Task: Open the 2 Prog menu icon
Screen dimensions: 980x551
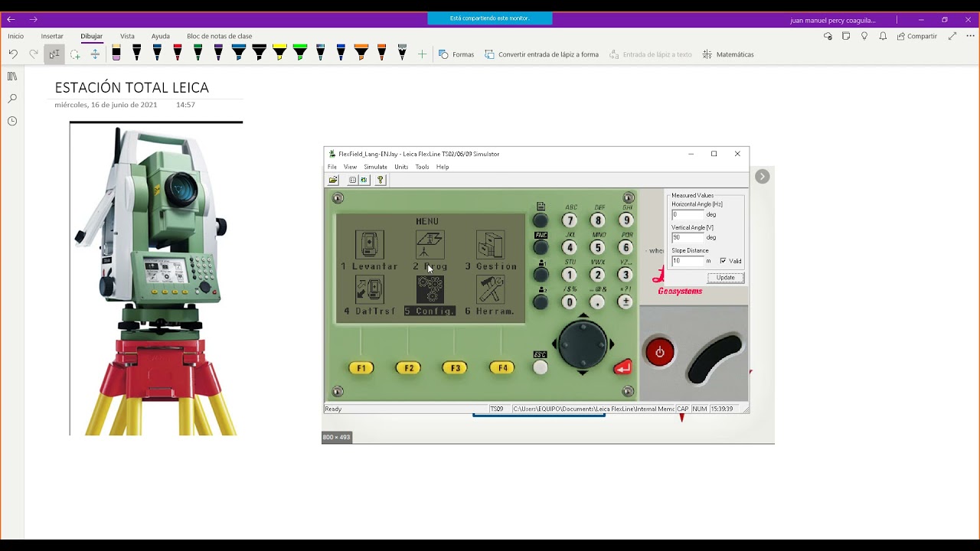Action: pos(430,245)
